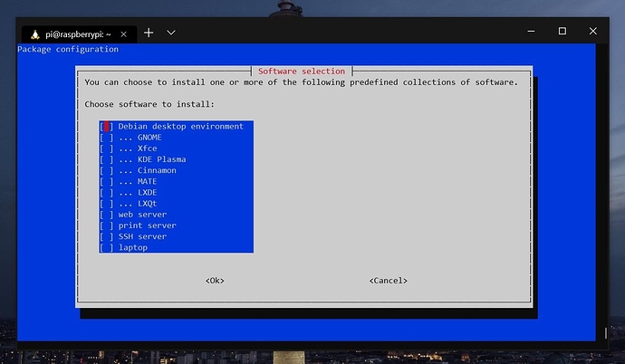
Task: Confirm selection with the Ok button
Action: coord(215,281)
